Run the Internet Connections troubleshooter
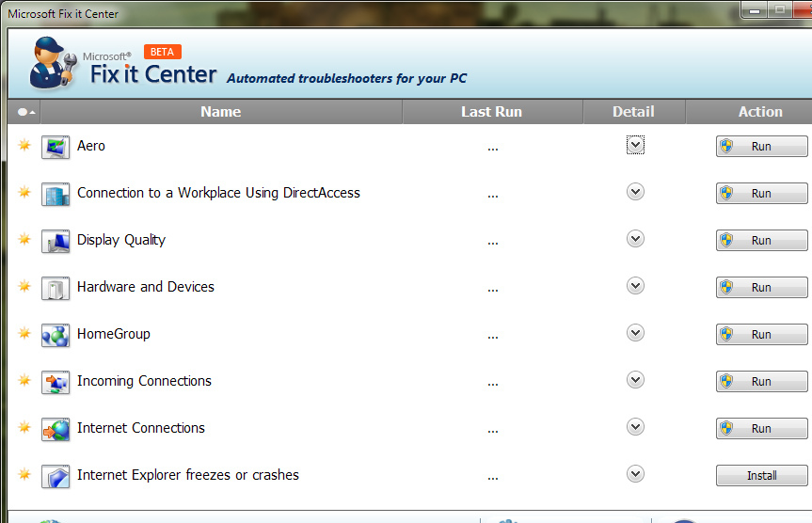The height and width of the screenshot is (523, 812). (762, 429)
